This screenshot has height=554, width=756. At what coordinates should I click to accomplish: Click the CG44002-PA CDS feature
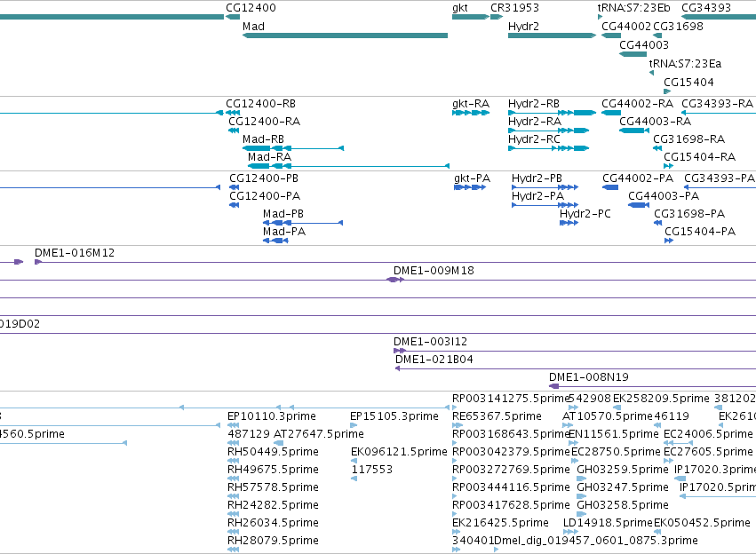610,187
